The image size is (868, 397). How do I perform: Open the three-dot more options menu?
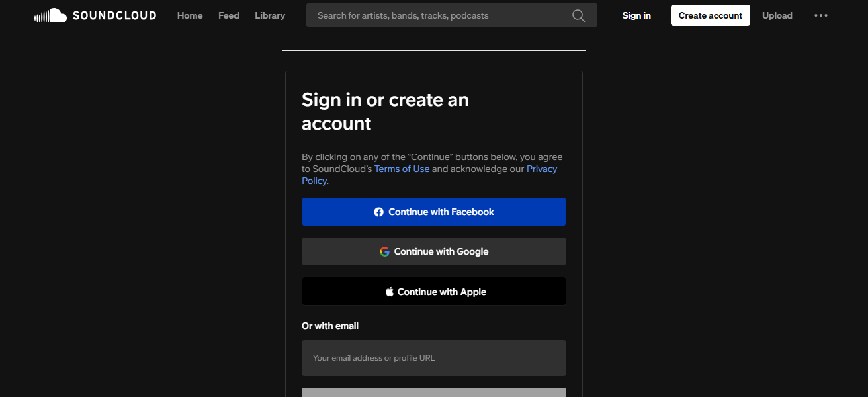pos(820,15)
